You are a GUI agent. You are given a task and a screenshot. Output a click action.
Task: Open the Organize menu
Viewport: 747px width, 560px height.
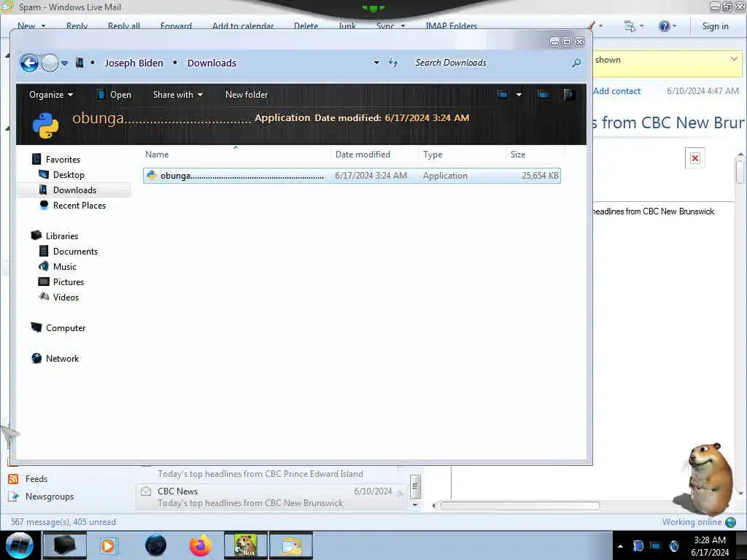(51, 95)
